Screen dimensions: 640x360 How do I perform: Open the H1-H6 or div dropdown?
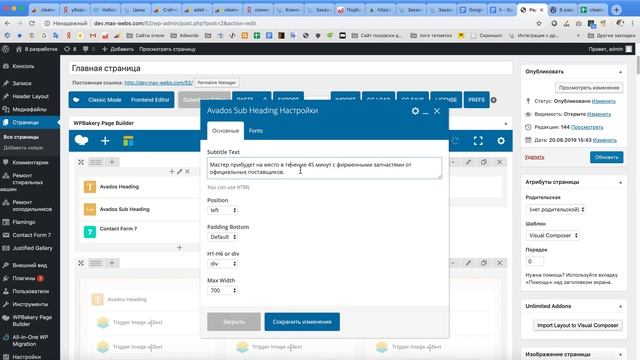click(x=222, y=264)
